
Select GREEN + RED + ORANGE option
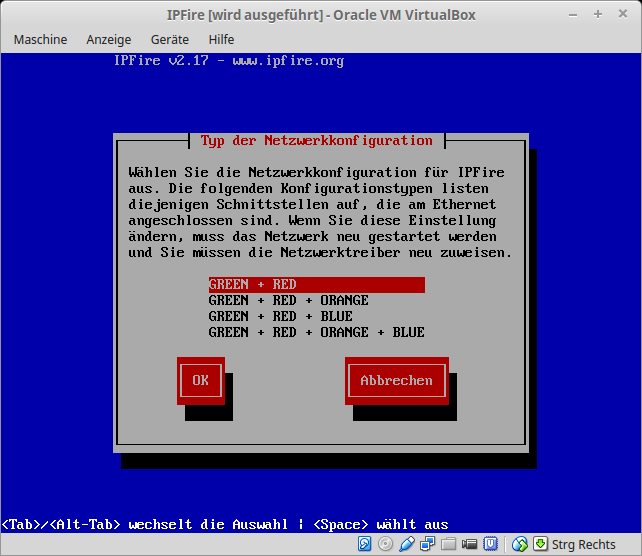pyautogui.click(x=288, y=301)
